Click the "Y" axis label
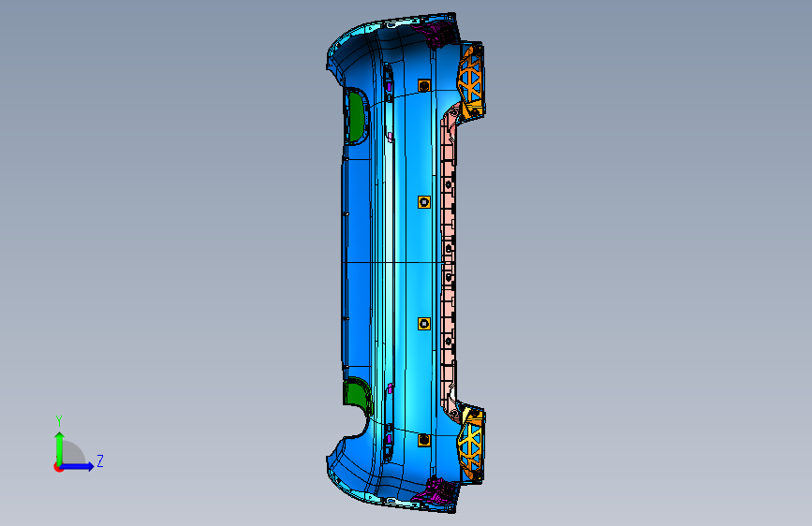 point(59,421)
